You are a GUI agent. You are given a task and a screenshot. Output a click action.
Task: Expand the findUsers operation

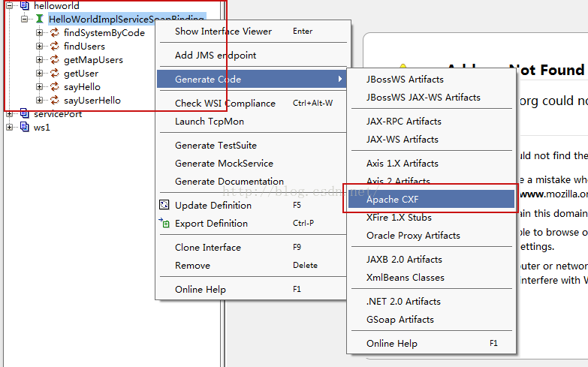pos(39,46)
